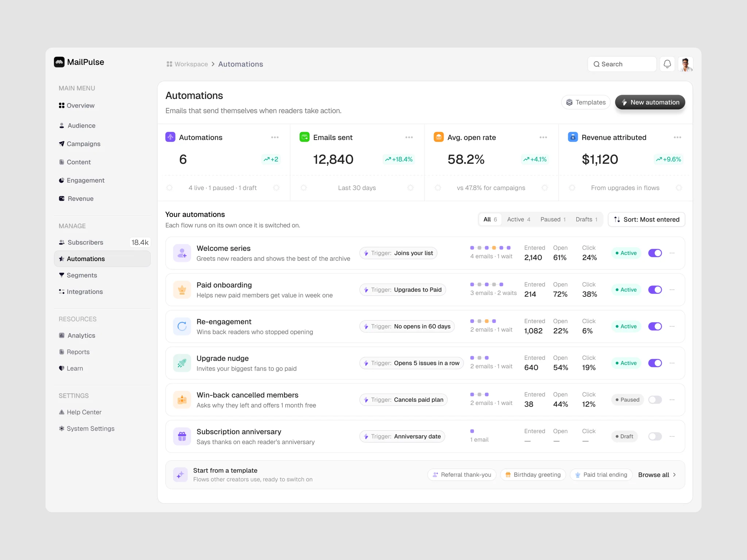747x560 pixels.
Task: Click the Emails sent green icon
Action: pyautogui.click(x=305, y=137)
